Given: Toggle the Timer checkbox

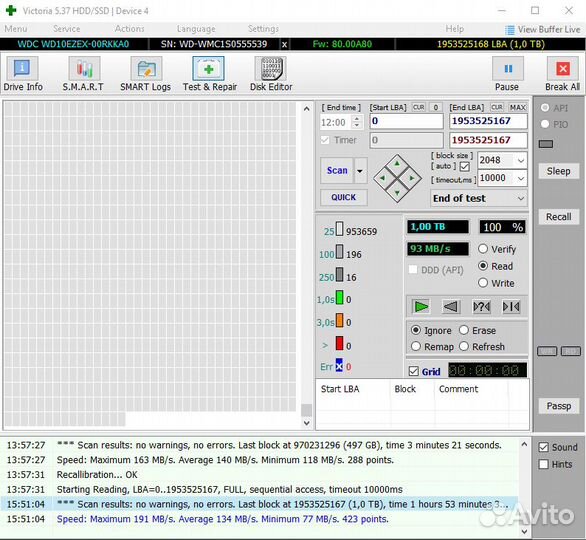Looking at the screenshot, I should (325, 140).
